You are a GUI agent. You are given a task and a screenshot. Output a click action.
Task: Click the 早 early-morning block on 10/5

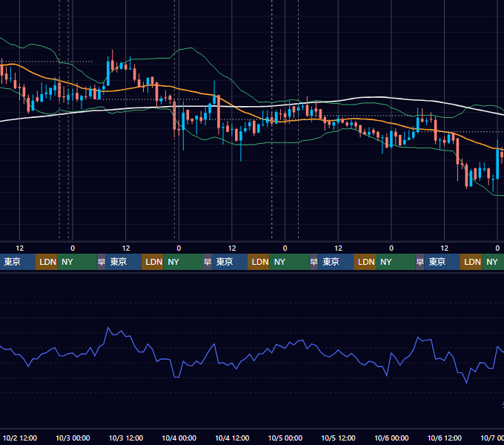coord(314,262)
